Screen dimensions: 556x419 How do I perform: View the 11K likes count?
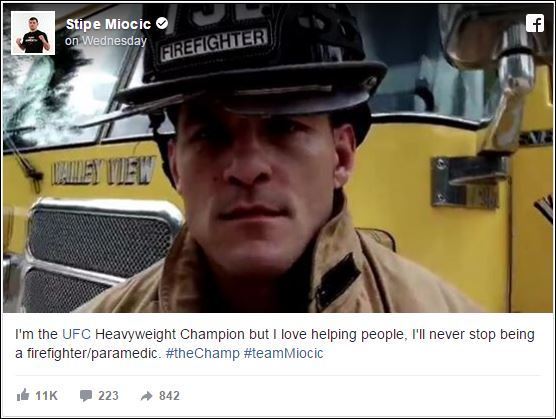(x=46, y=396)
